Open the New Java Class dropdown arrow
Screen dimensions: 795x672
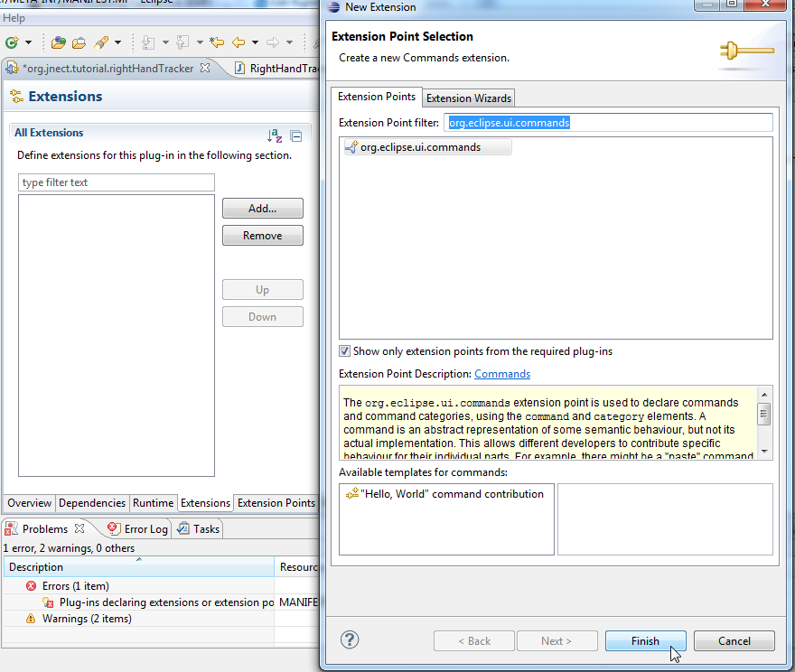tap(28, 42)
